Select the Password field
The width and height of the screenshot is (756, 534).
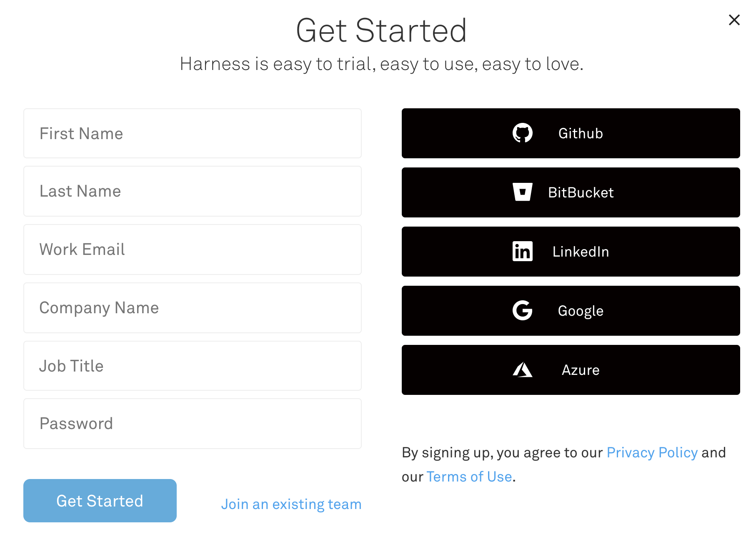193,424
